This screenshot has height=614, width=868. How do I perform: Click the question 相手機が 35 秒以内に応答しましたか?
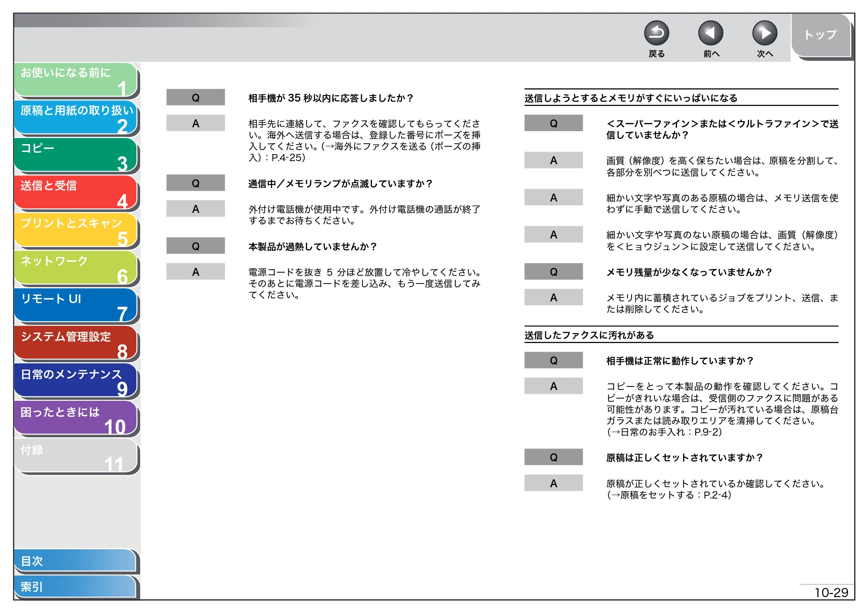(x=330, y=98)
